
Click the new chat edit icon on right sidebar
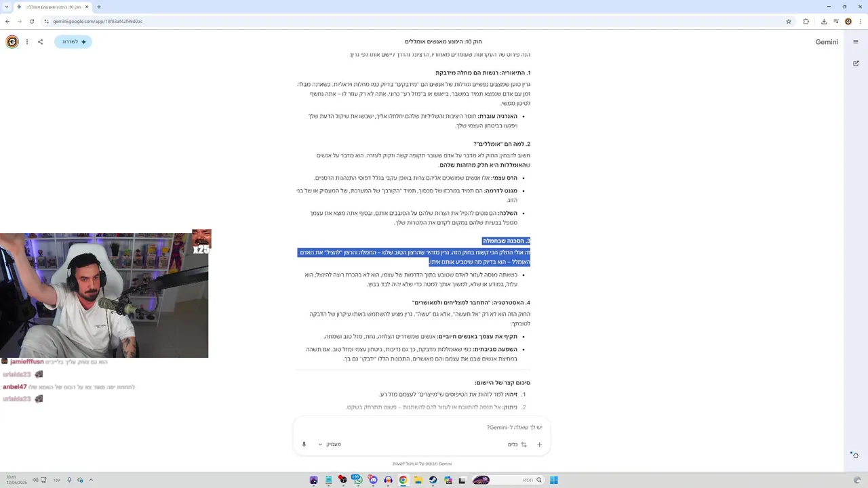click(856, 63)
